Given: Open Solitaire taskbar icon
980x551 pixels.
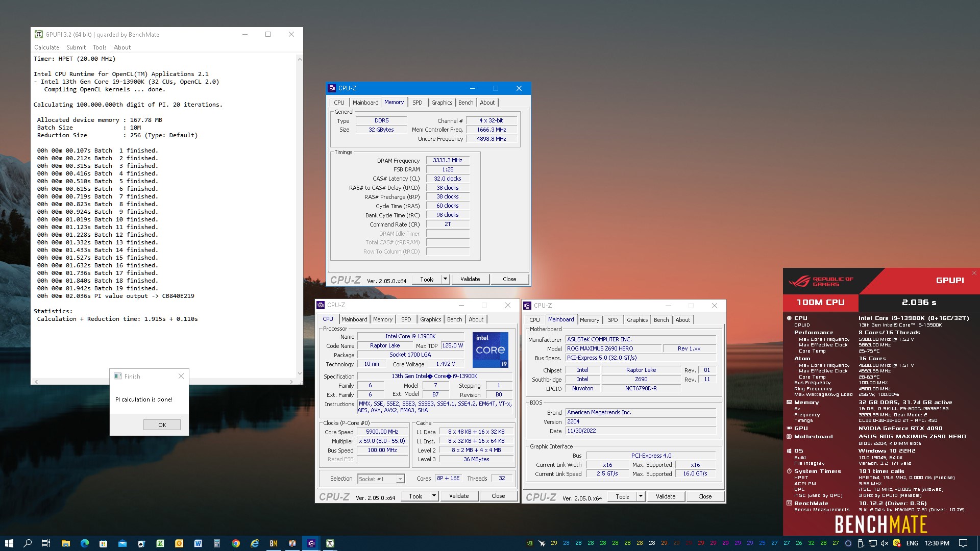Looking at the screenshot, I should [141, 543].
